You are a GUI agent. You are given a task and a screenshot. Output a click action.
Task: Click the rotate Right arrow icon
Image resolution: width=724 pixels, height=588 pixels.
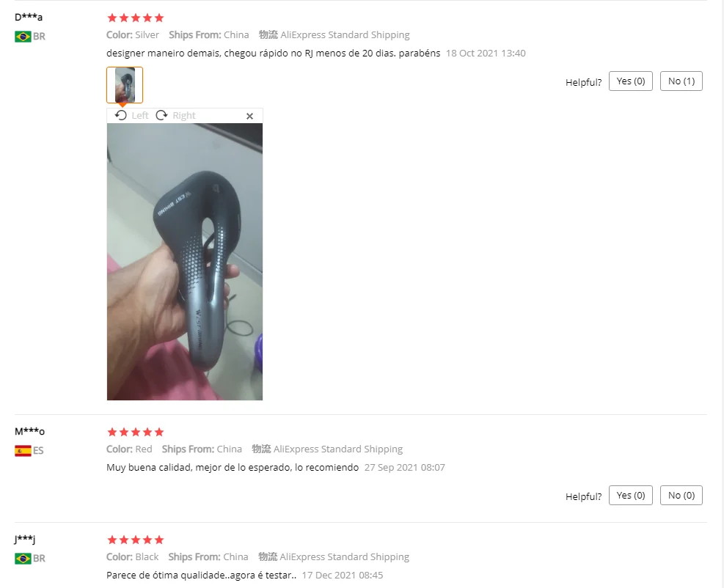tap(161, 115)
